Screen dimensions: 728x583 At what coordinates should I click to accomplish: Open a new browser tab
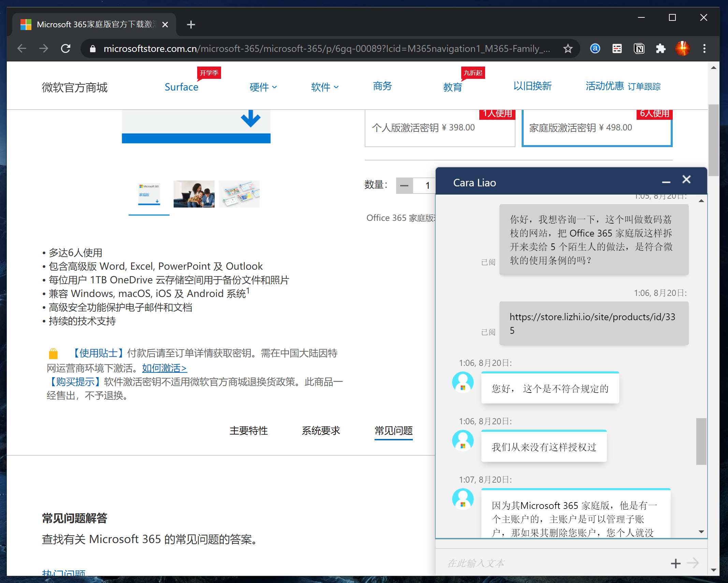191,25
